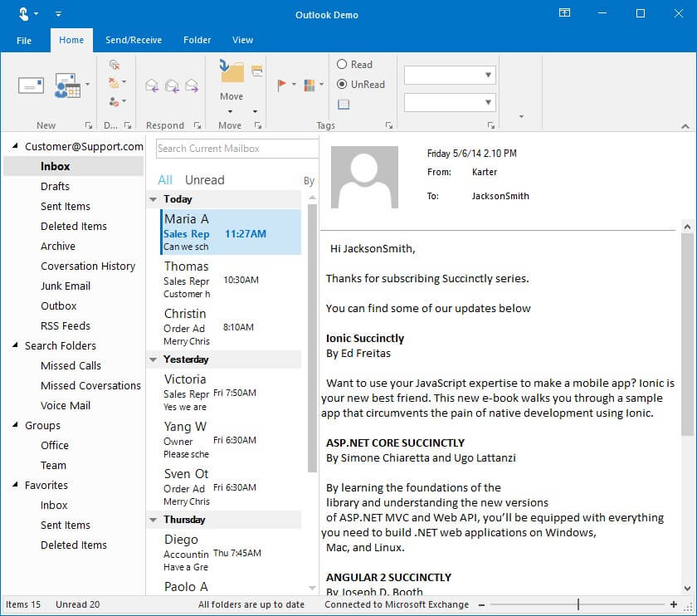697x616 pixels.
Task: Open the By arrangement dropdown
Action: tap(308, 179)
